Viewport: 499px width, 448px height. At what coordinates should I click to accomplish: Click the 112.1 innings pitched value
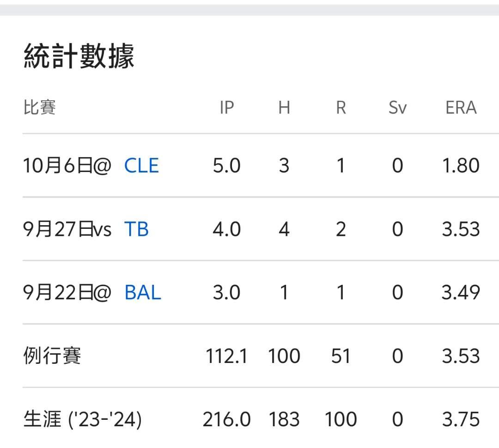coord(226,356)
